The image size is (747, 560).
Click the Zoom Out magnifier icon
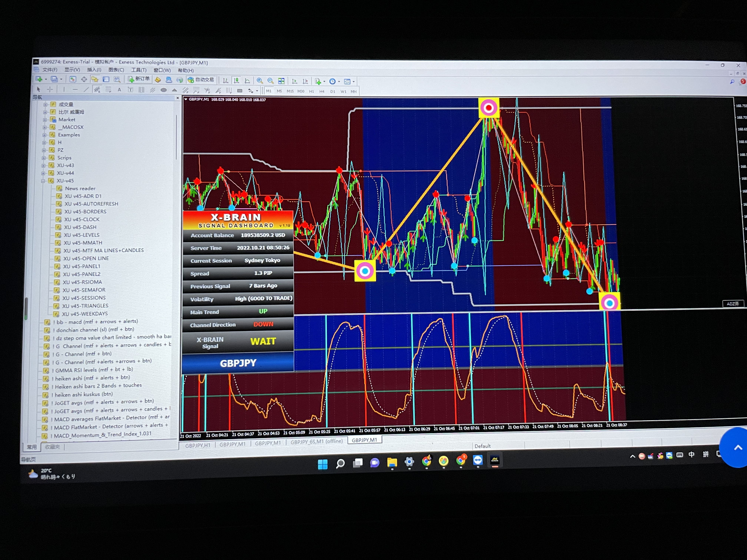270,81
